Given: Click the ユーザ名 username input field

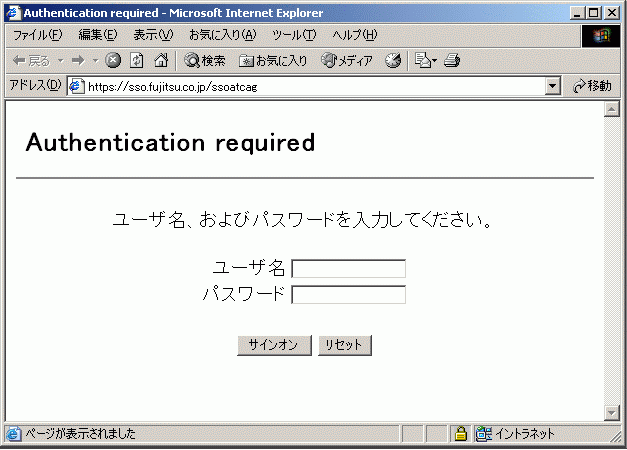Looking at the screenshot, I should [348, 268].
